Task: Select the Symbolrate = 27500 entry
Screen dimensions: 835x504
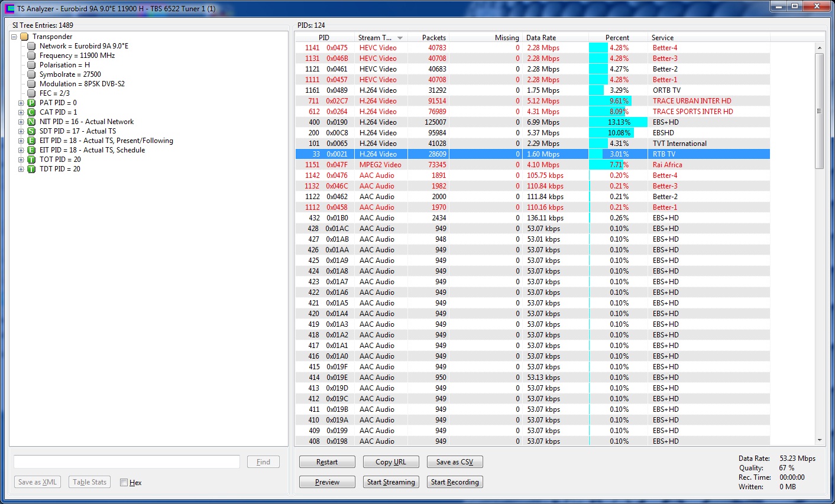Action: click(x=70, y=74)
